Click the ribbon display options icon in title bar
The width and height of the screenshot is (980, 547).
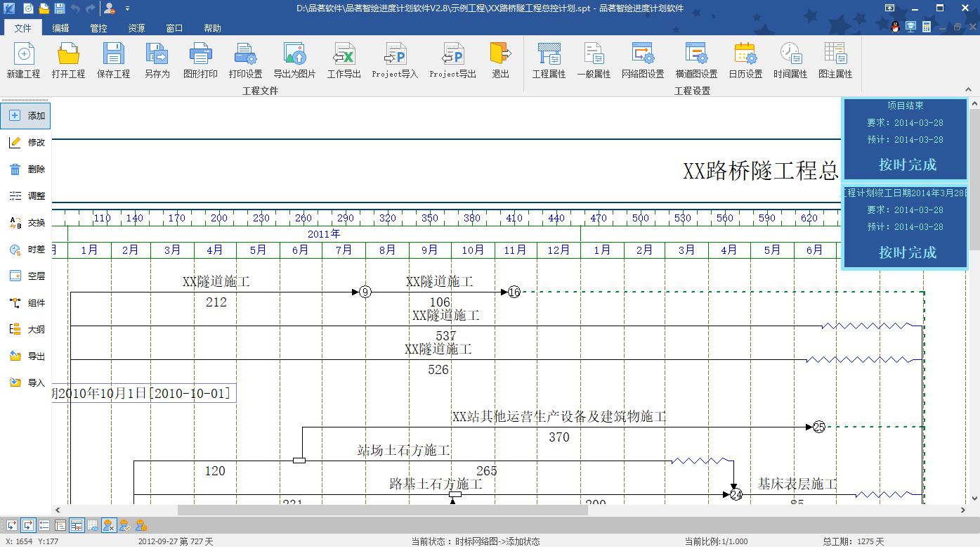point(889,8)
